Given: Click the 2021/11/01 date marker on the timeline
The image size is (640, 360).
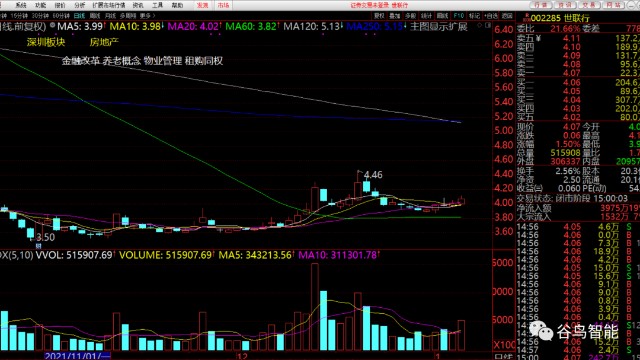Looking at the screenshot, I should 77,356.
